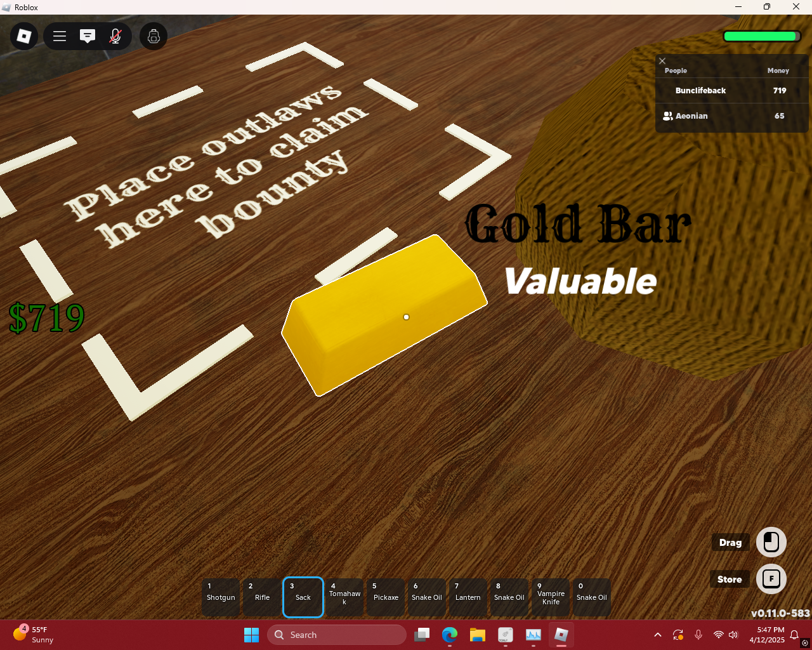
Task: Click the green health bar
Action: [762, 36]
